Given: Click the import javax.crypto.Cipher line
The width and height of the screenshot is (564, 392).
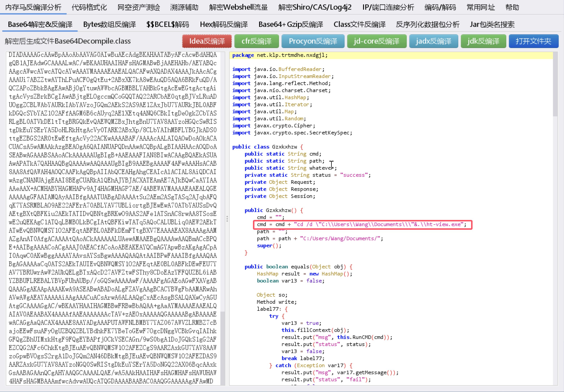Looking at the screenshot, I should pyautogui.click(x=273, y=126).
